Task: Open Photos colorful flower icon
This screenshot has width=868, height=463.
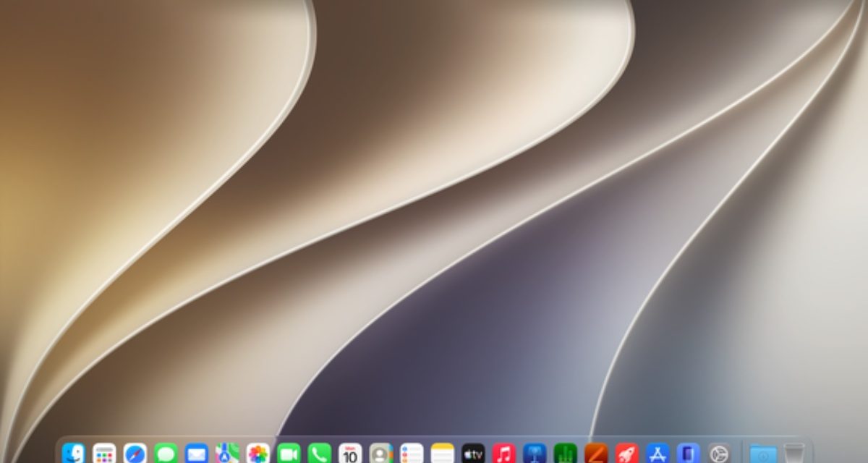Action: click(258, 454)
